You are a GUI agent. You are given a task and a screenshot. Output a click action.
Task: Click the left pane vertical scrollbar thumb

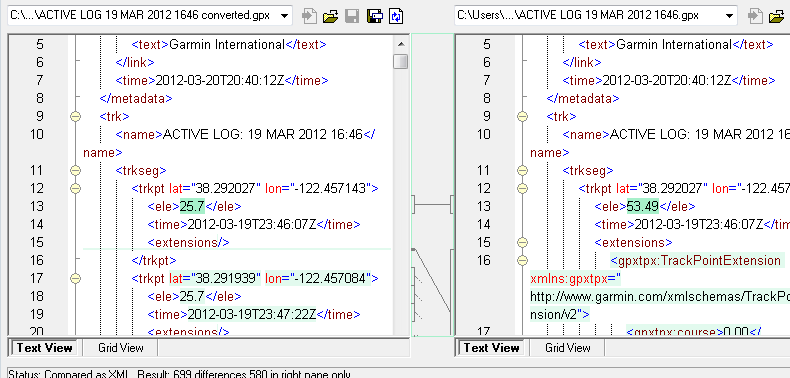(402, 61)
